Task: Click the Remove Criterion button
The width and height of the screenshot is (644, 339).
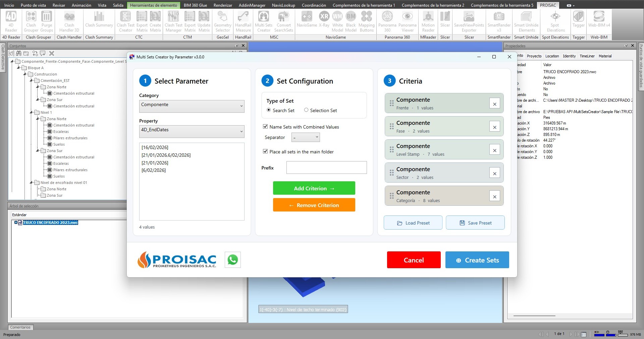Action: [314, 205]
